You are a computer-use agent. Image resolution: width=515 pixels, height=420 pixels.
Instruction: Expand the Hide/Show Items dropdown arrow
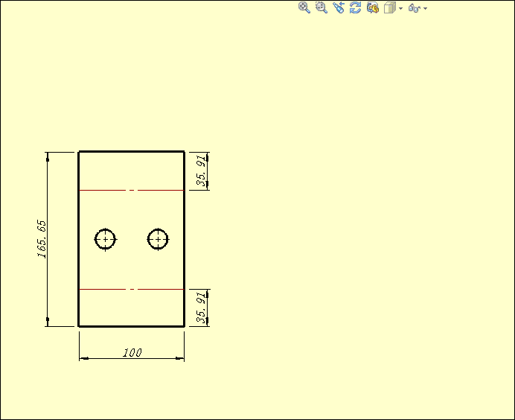click(x=426, y=8)
